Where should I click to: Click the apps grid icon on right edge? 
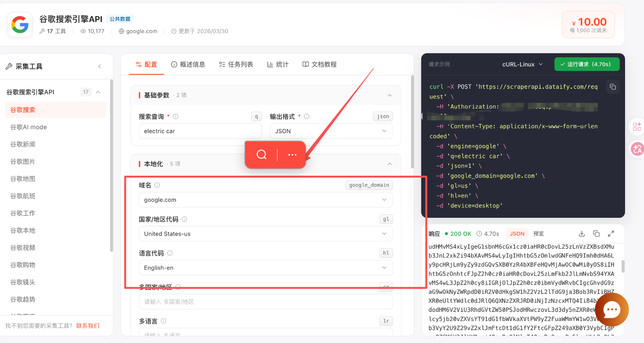(637, 127)
